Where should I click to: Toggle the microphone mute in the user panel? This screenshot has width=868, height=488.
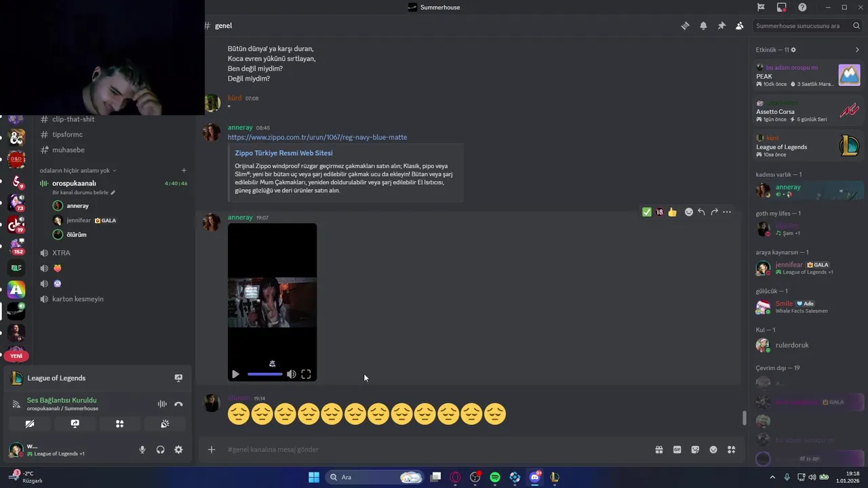point(142,449)
